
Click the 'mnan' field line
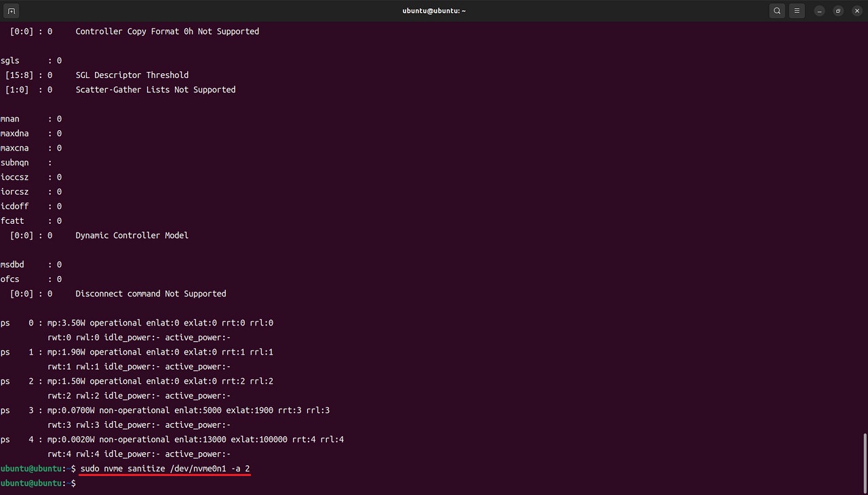coord(31,119)
